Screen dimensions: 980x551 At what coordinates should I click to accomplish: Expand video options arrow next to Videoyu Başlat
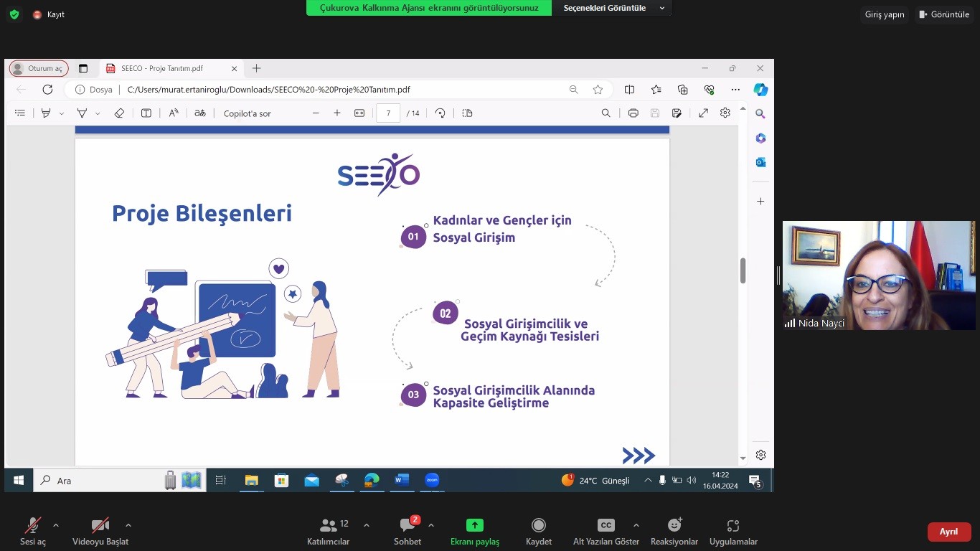pyautogui.click(x=128, y=525)
